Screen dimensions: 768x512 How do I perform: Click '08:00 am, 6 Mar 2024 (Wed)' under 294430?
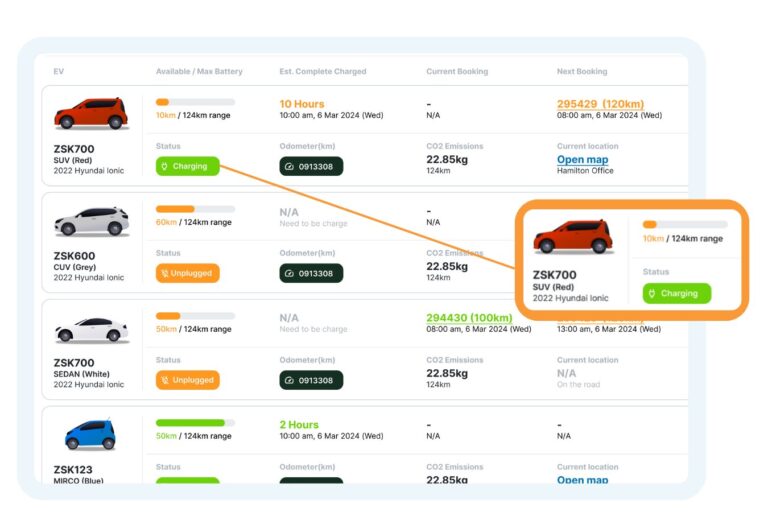click(x=479, y=329)
